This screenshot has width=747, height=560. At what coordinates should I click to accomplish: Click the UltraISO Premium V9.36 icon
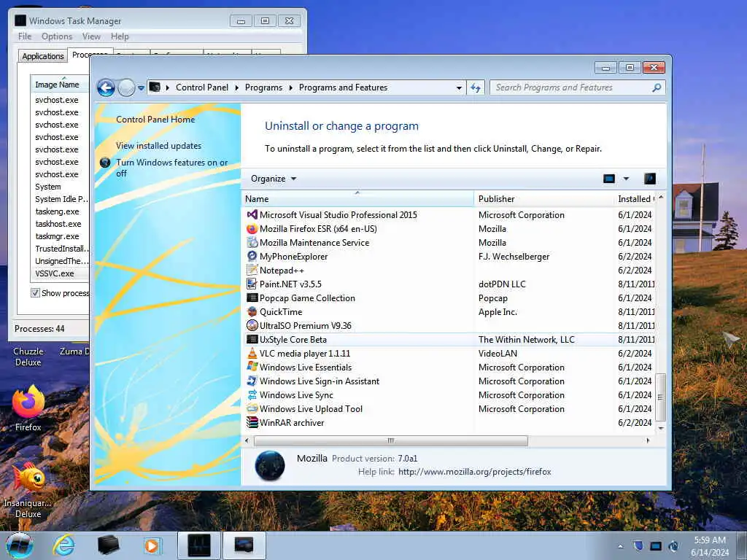(x=252, y=326)
